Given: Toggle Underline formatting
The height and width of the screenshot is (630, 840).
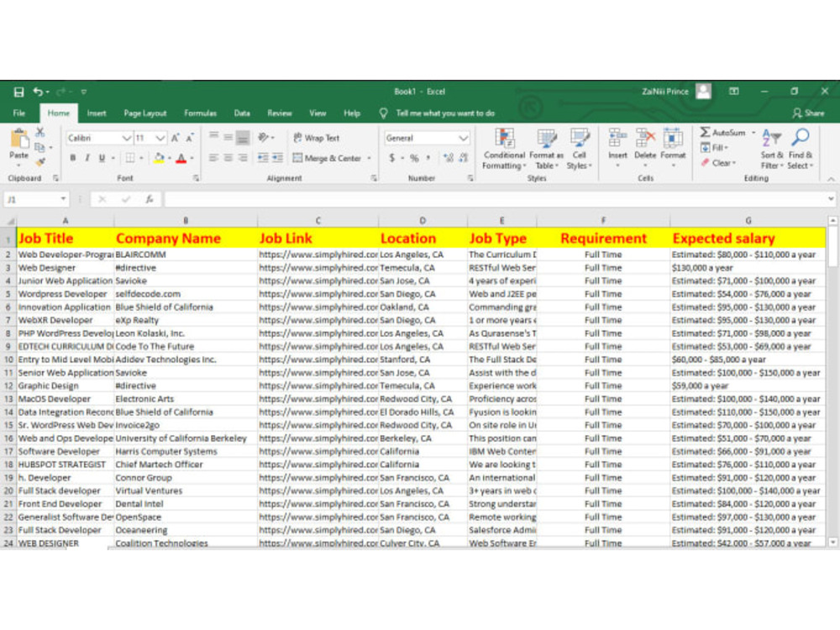Looking at the screenshot, I should coord(102,158).
